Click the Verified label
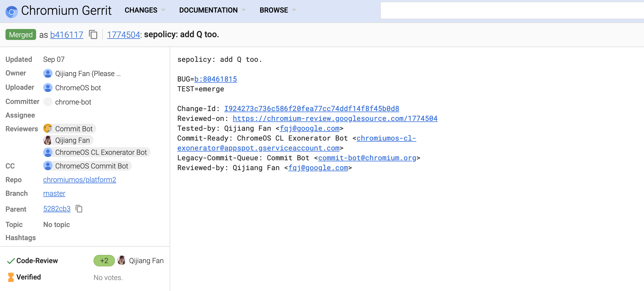 pos(28,277)
